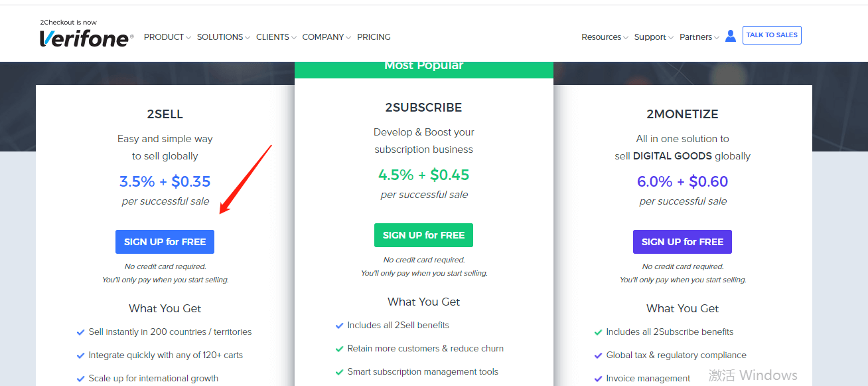Go to the PRICING page
Screen dimensions: 868x386
374,37
